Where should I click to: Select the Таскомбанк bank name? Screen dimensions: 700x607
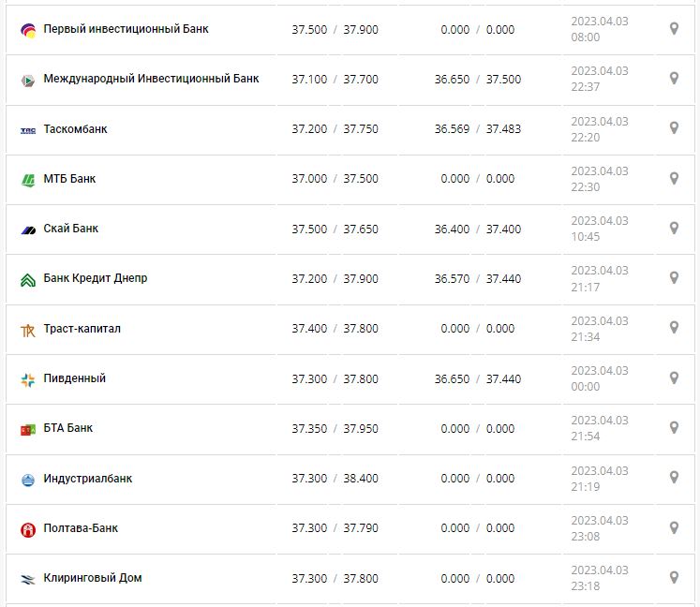point(75,129)
